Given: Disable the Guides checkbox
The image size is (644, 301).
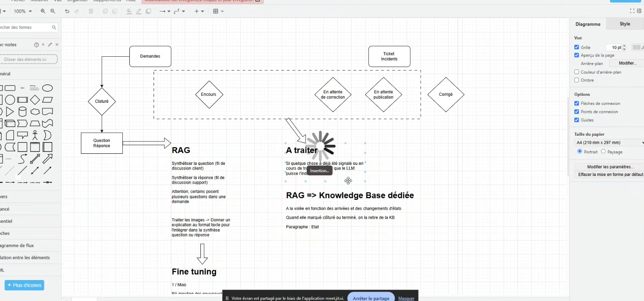Looking at the screenshot, I should pyautogui.click(x=577, y=120).
